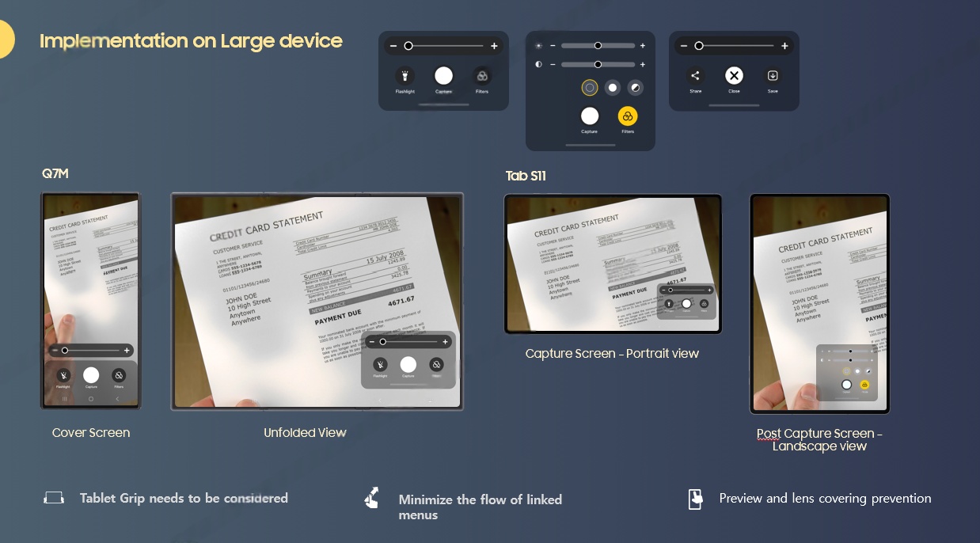The image size is (980, 543).
Task: Click 'Capture Screen - Portrait view' caption
Action: click(612, 354)
